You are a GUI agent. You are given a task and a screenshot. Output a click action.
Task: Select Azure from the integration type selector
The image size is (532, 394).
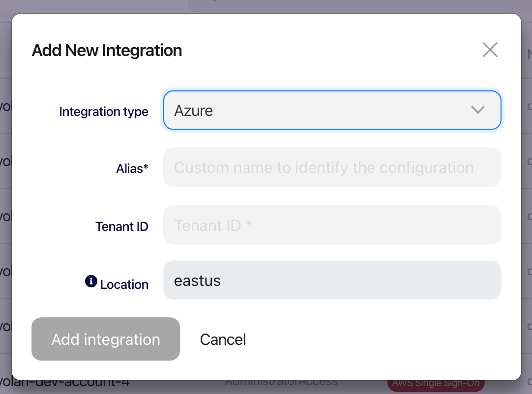tap(332, 110)
